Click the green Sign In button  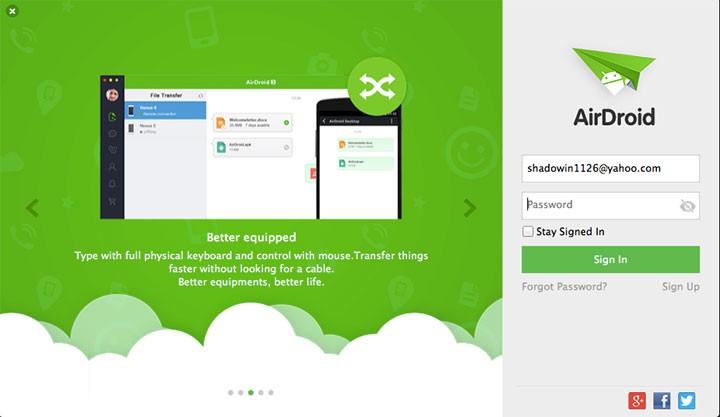(611, 259)
